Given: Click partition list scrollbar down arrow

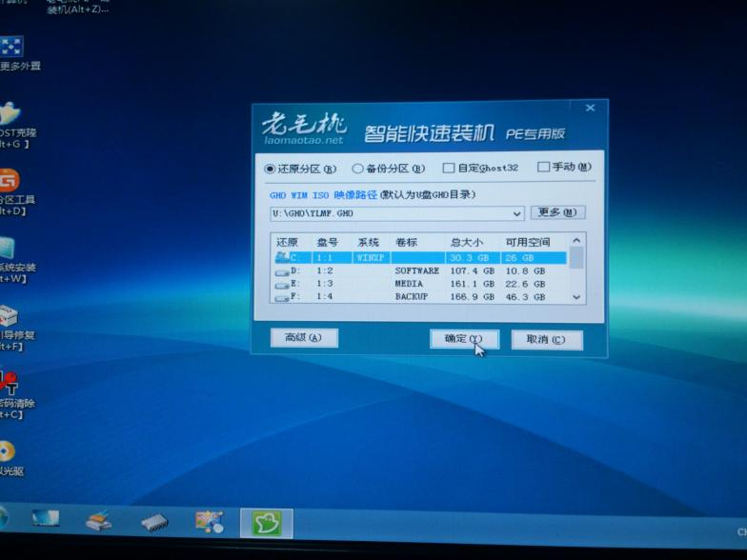Looking at the screenshot, I should pyautogui.click(x=575, y=297).
